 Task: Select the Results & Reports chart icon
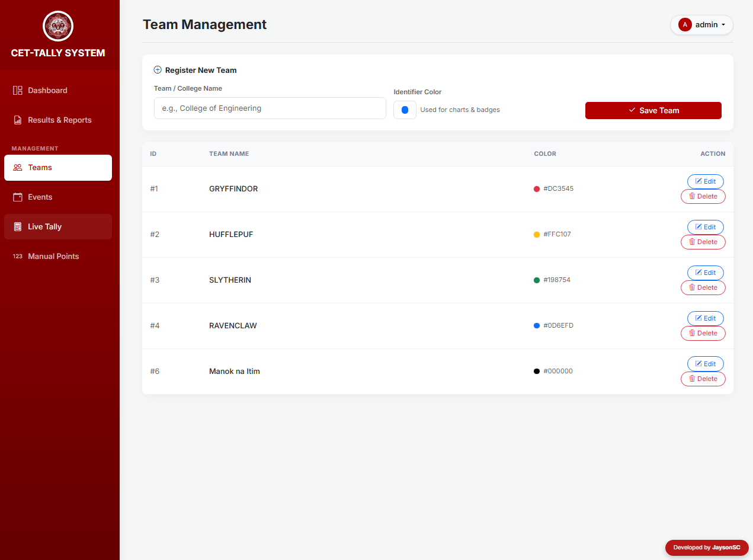(x=17, y=120)
